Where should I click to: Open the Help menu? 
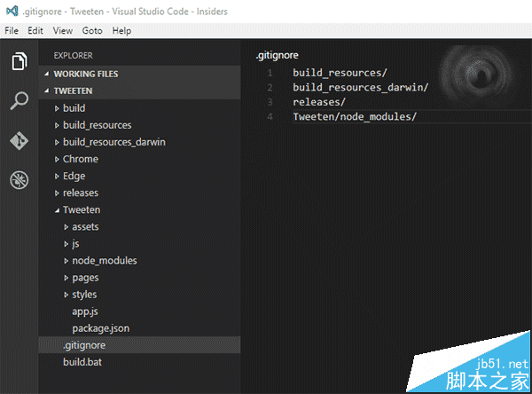(x=121, y=30)
